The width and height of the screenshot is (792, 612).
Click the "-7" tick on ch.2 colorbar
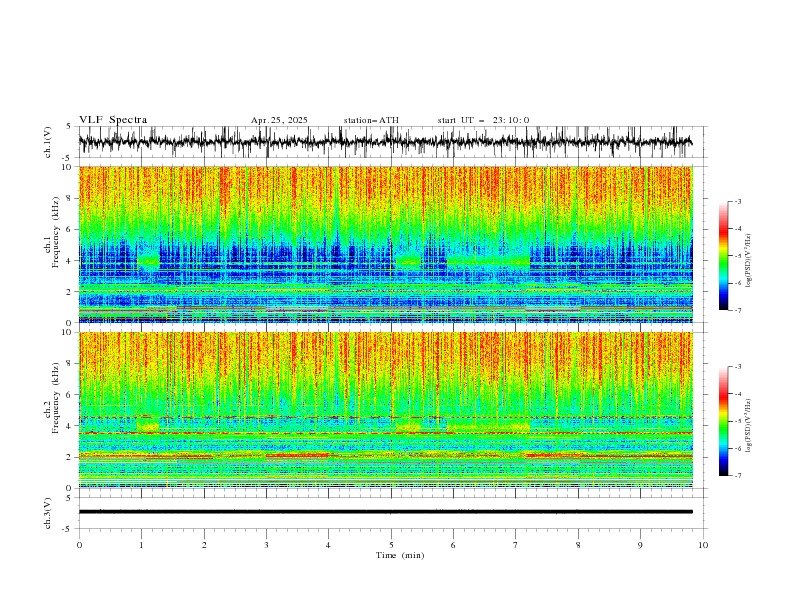737,476
